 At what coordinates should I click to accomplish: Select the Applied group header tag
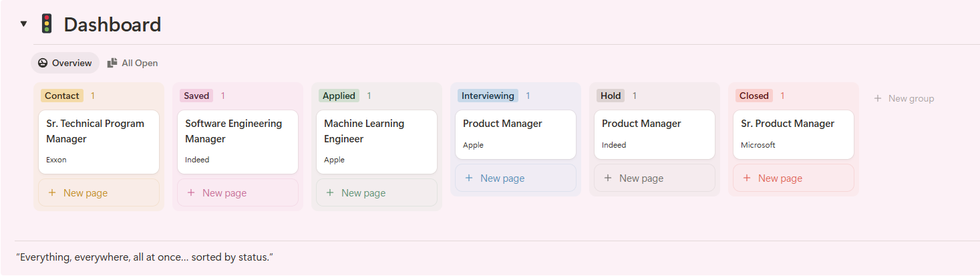(339, 96)
